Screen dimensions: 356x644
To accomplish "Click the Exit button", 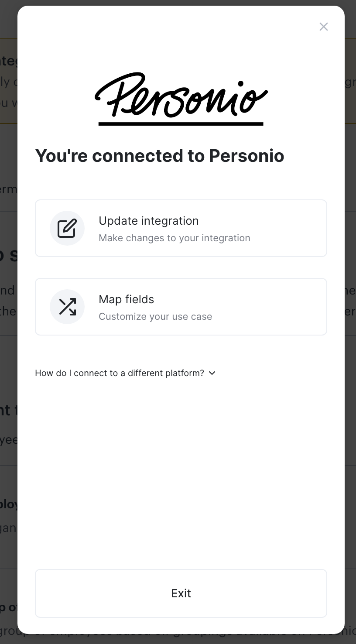I will pyautogui.click(x=181, y=593).
